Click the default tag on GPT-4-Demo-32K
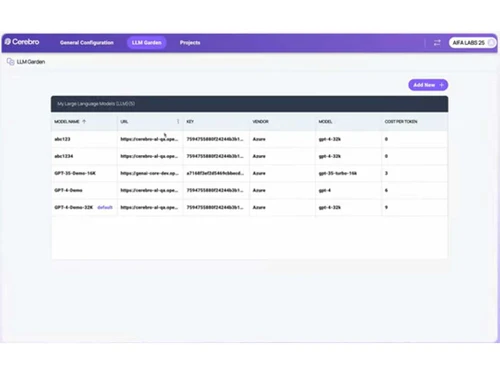This screenshot has width=500, height=375. (x=105, y=207)
